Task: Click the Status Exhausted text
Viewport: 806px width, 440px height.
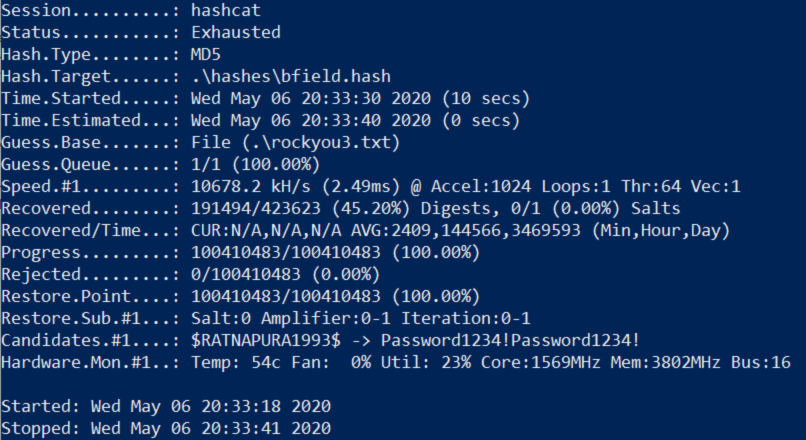Action: pos(236,32)
